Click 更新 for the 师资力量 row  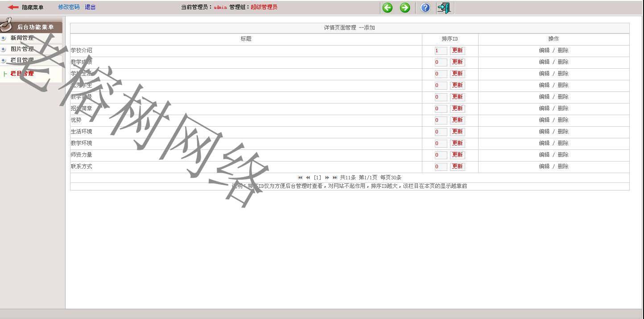coord(457,155)
